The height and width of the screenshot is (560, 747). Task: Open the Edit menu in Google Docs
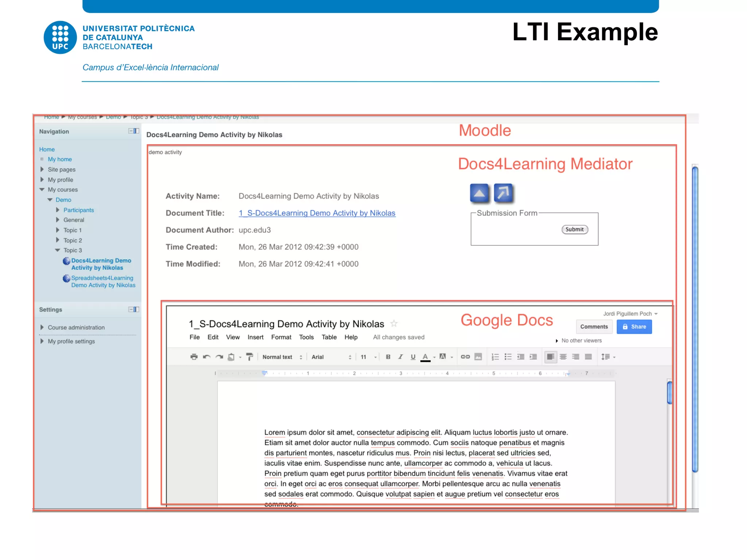(x=213, y=337)
